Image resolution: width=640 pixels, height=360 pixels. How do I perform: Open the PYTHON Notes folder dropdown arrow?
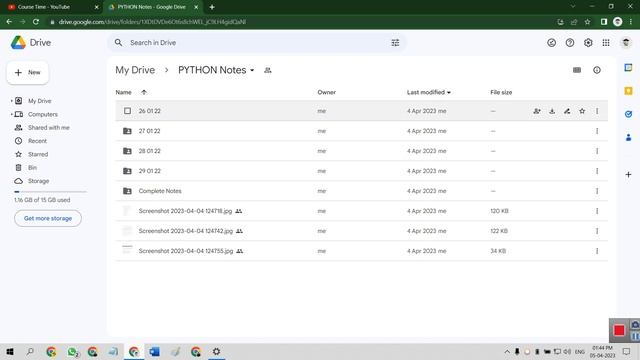[252, 71]
